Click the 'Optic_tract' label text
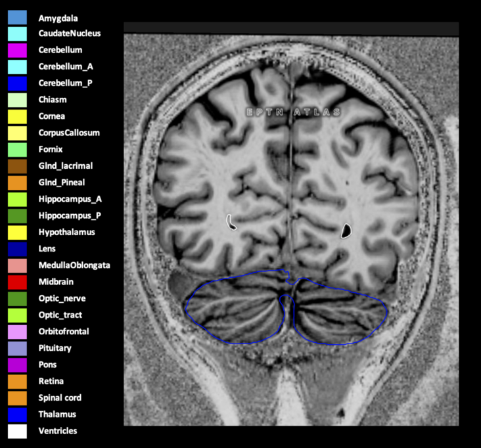481x448 pixels. click(x=60, y=315)
